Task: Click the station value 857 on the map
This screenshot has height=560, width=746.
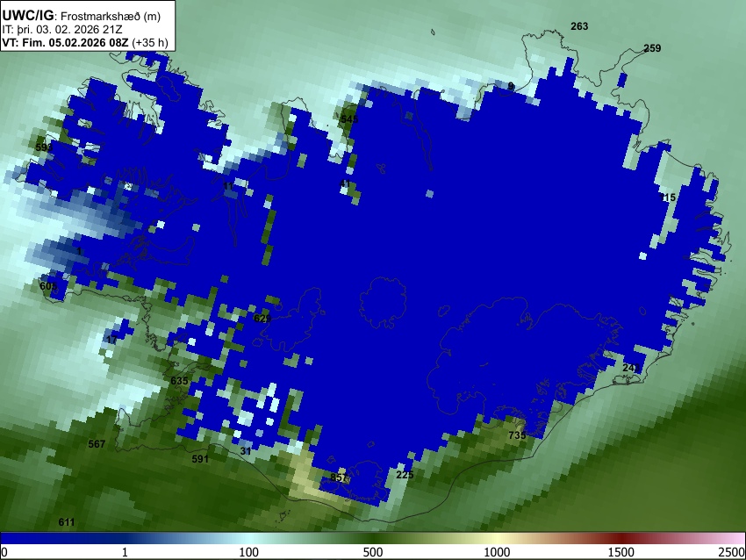Action: coord(339,477)
